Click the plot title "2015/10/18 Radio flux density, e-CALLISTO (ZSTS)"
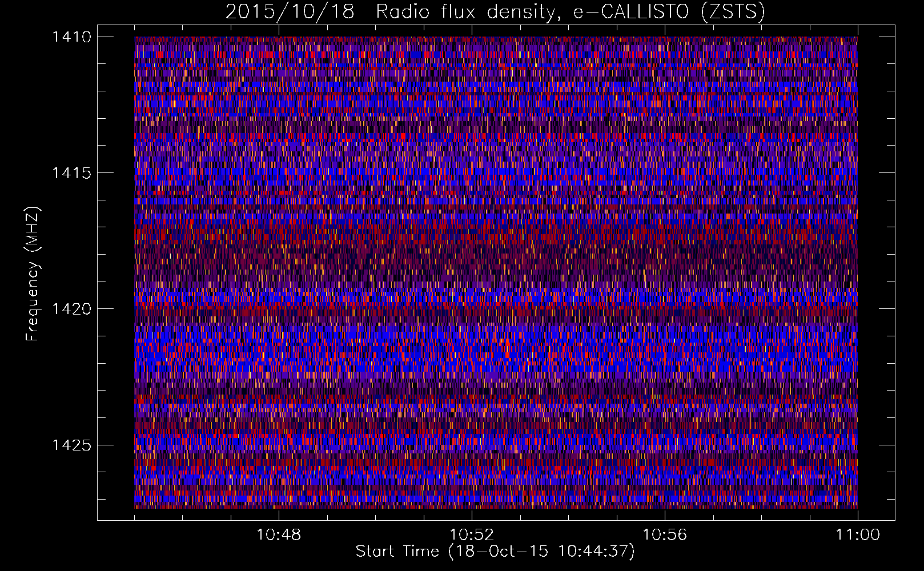The width and height of the screenshot is (924, 571). click(x=495, y=11)
